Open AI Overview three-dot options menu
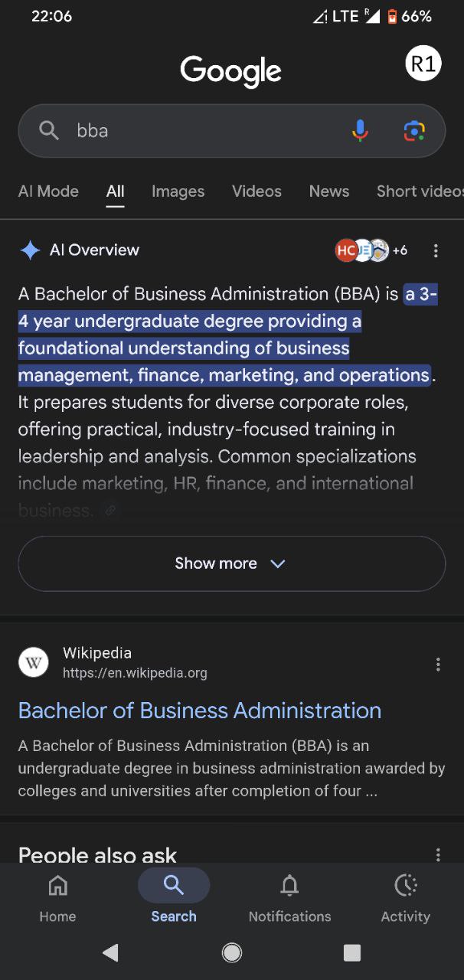Screen dimensions: 464x980 (x=436, y=250)
